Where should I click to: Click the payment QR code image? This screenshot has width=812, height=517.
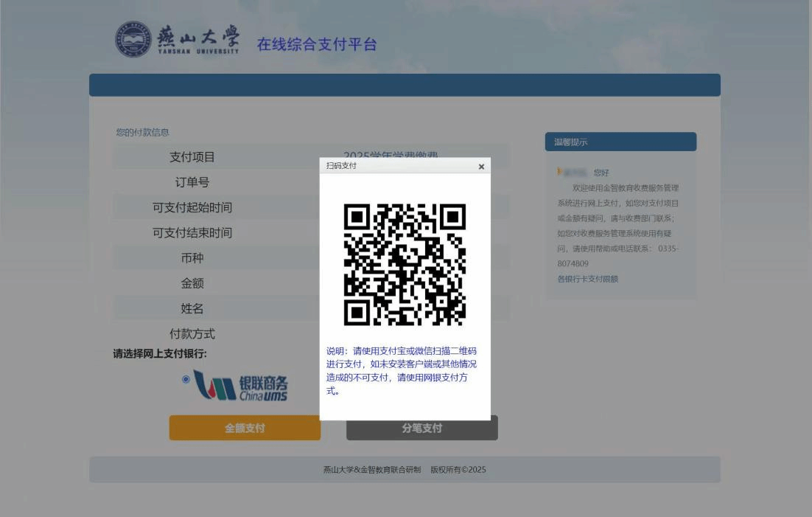405,265
